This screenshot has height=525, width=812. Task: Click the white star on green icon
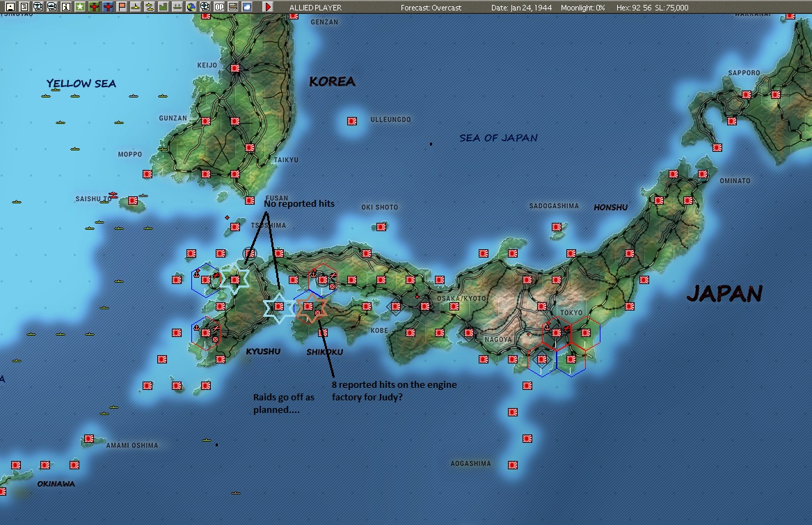[80, 7]
